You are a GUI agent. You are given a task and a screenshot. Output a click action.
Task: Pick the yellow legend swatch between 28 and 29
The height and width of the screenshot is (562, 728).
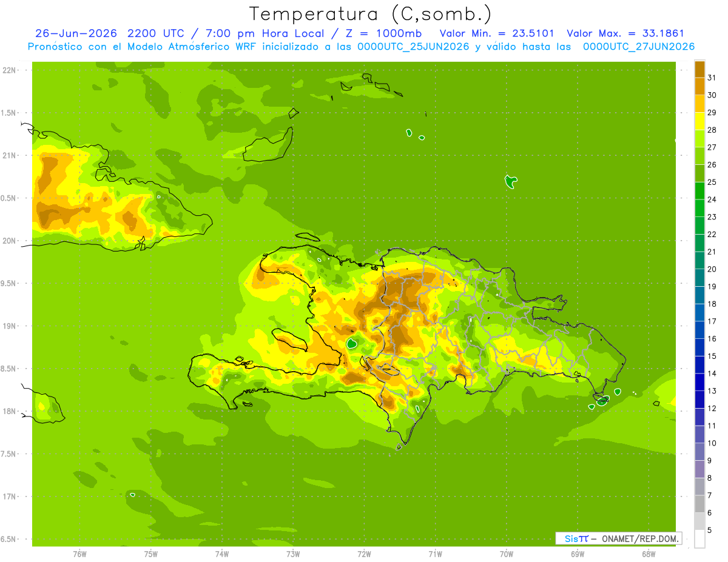(x=699, y=122)
